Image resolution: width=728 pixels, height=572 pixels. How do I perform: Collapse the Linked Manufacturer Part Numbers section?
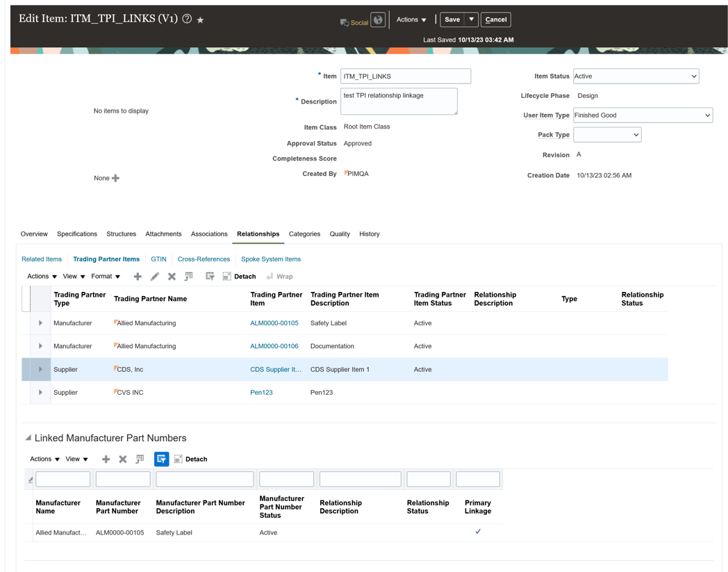click(x=28, y=438)
